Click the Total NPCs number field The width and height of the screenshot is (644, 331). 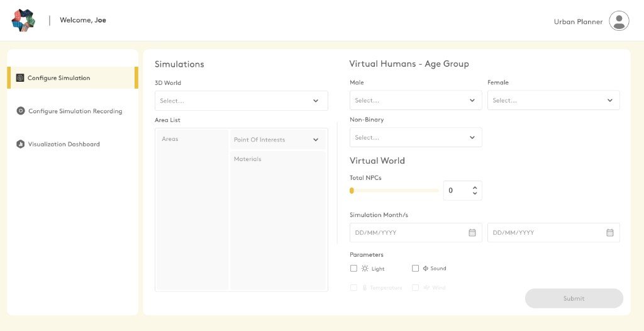pos(462,191)
